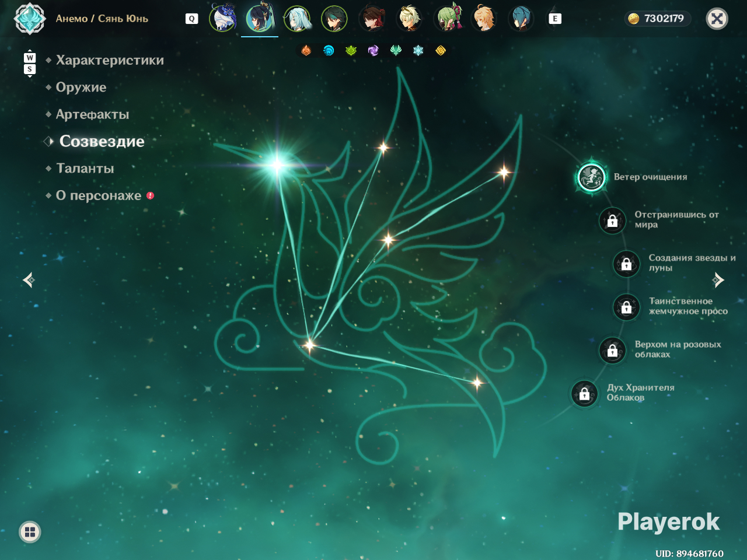Go to the Оружие menu
Screen dimensions: 747x560
pyautogui.click(x=81, y=87)
